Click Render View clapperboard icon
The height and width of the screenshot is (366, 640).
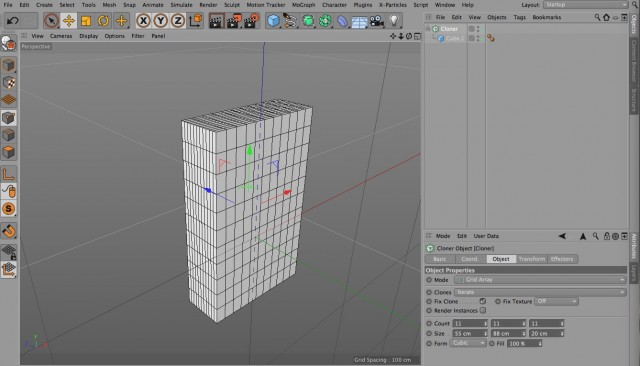click(x=216, y=20)
